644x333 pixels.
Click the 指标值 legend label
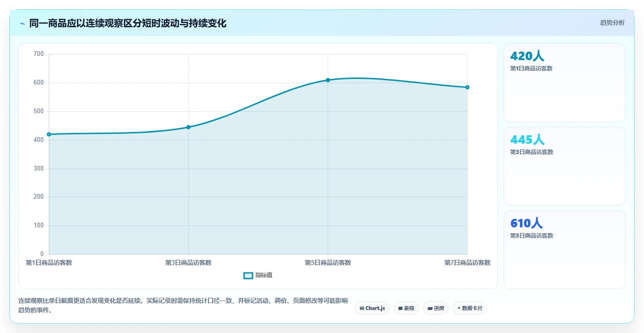point(264,275)
